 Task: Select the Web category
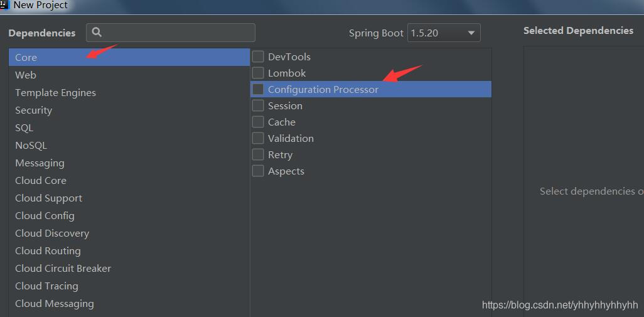(26, 75)
